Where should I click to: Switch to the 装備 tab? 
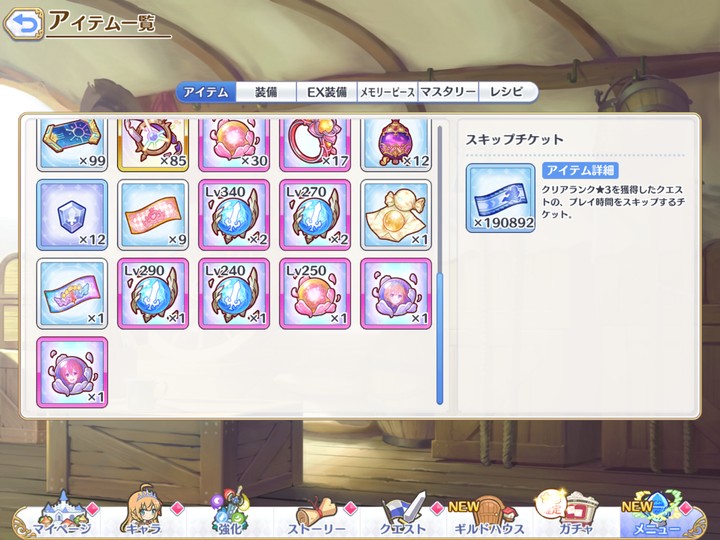coord(266,92)
